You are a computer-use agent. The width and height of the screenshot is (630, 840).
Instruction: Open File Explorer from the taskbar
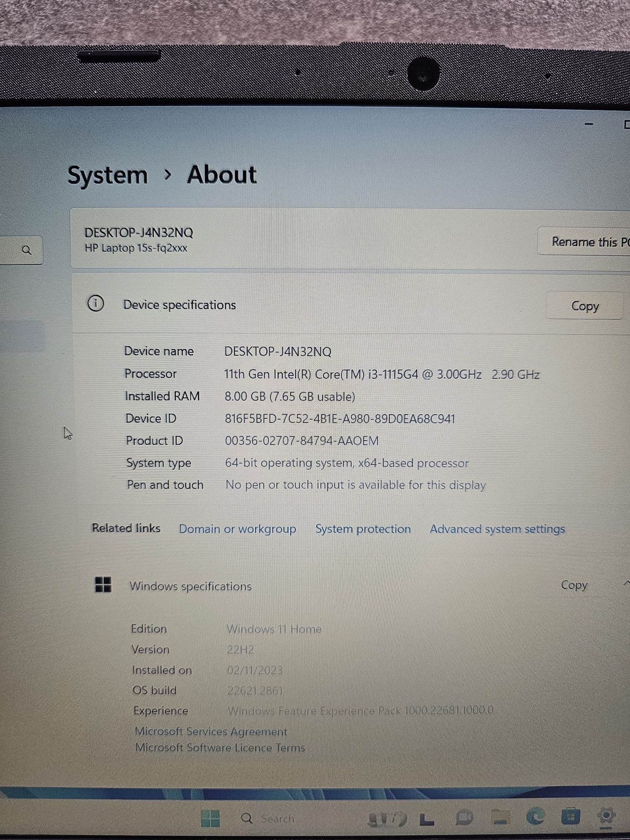500,817
